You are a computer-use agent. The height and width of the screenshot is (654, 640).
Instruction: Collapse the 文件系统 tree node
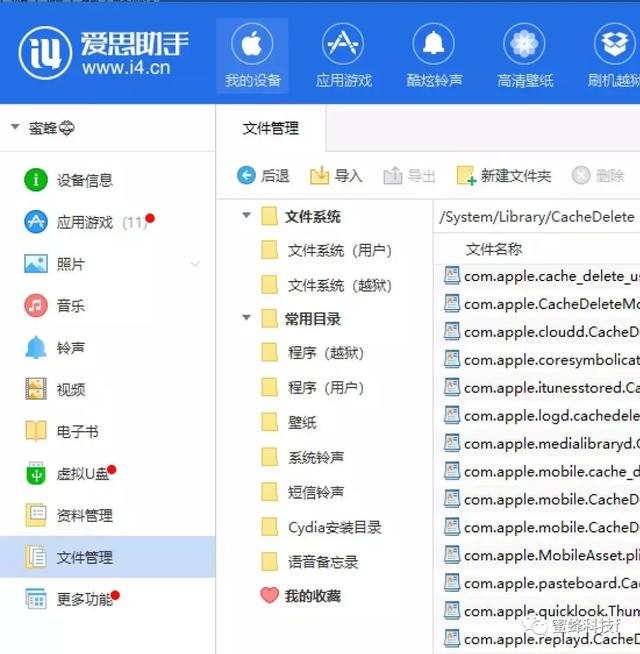pyautogui.click(x=247, y=215)
